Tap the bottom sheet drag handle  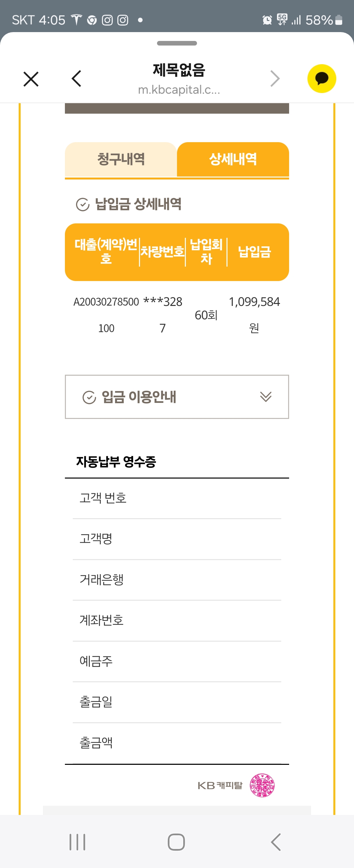177,43
